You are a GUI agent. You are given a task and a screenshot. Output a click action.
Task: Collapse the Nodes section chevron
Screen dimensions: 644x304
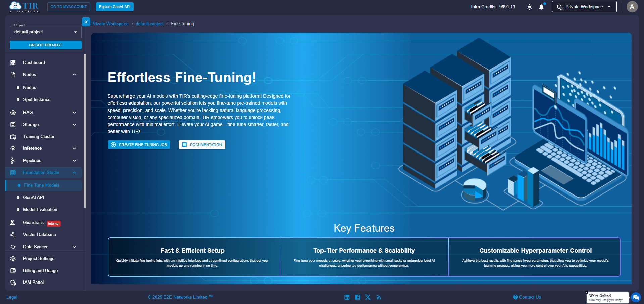pyautogui.click(x=75, y=75)
